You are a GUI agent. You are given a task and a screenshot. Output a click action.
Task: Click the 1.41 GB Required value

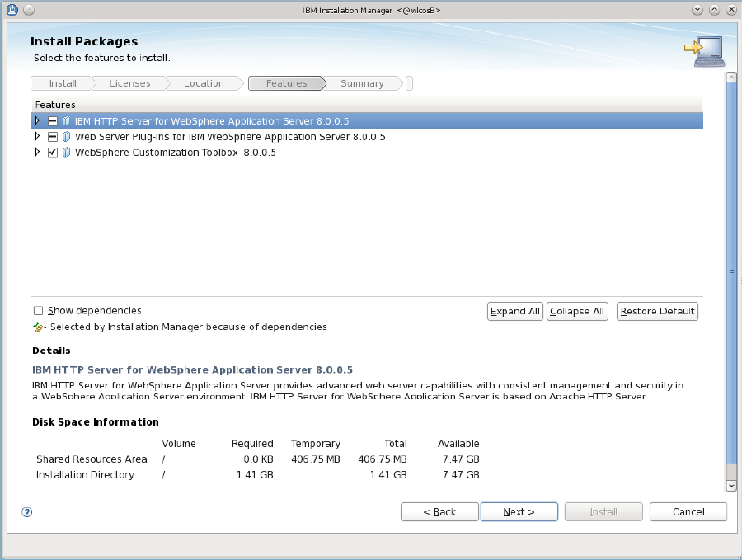click(255, 475)
